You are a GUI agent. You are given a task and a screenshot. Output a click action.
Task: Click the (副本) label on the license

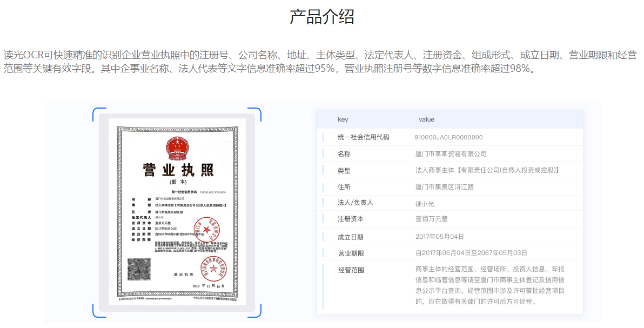click(178, 182)
